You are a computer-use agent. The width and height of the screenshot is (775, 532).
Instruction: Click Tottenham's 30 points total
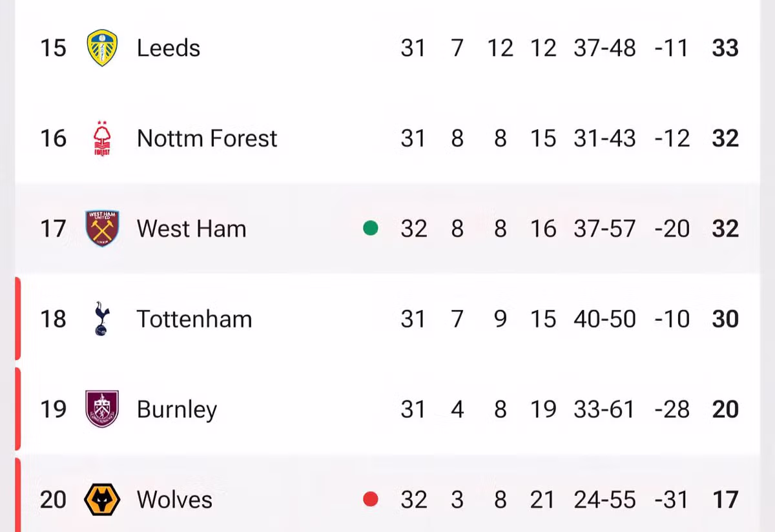(x=725, y=319)
